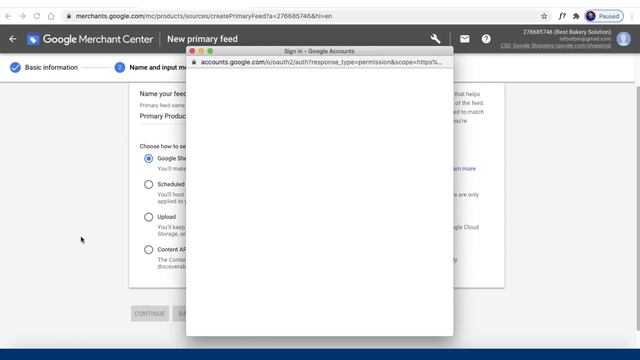
Task: Select the Basic information step
Action: (44, 67)
